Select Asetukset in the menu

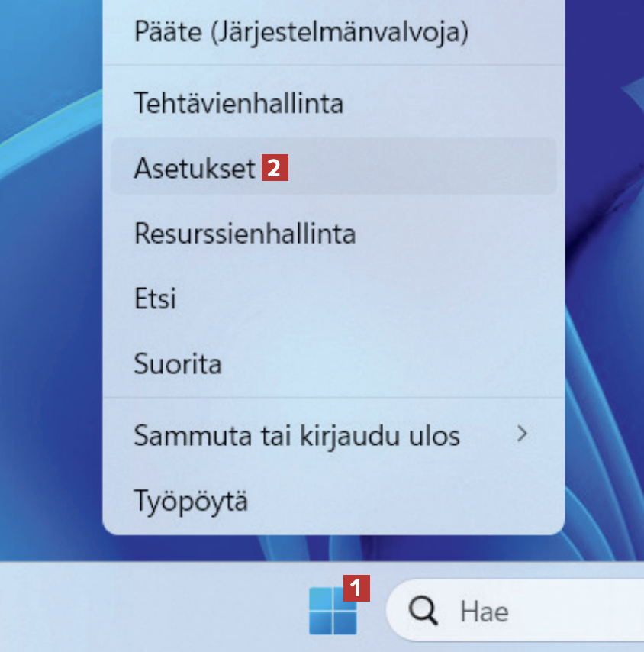(195, 168)
